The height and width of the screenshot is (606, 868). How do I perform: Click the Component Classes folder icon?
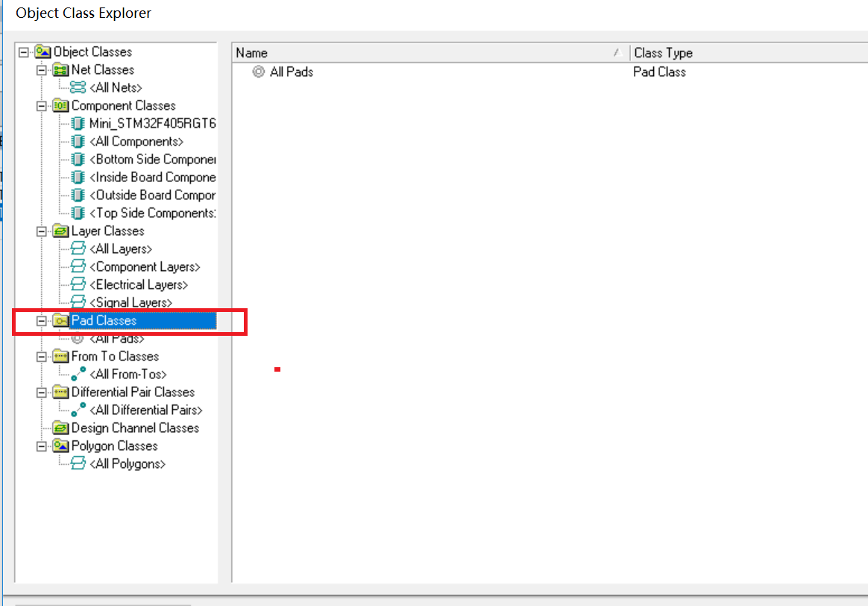coord(60,106)
